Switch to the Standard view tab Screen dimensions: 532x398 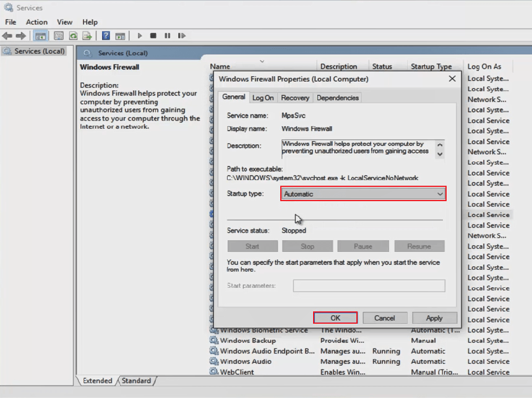(136, 381)
